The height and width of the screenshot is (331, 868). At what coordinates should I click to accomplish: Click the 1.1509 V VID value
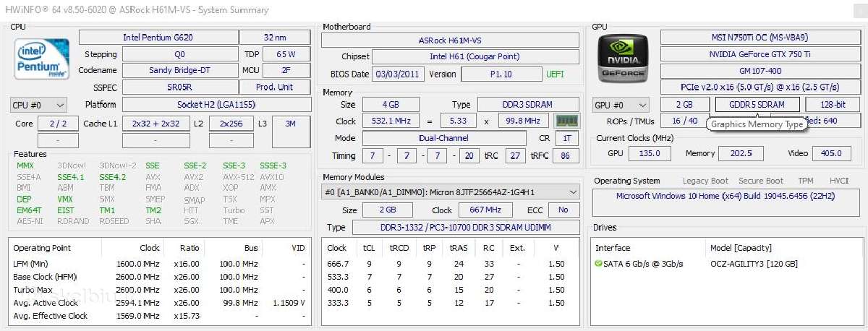(x=288, y=303)
